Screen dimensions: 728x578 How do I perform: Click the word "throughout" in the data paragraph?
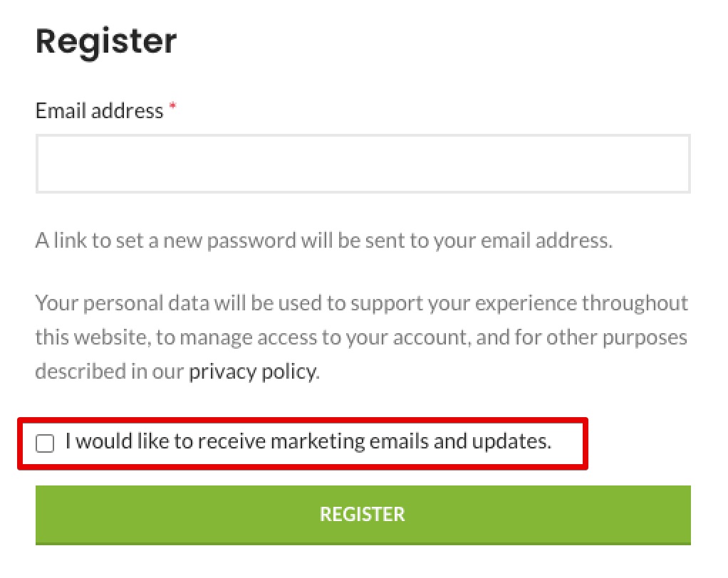(635, 303)
